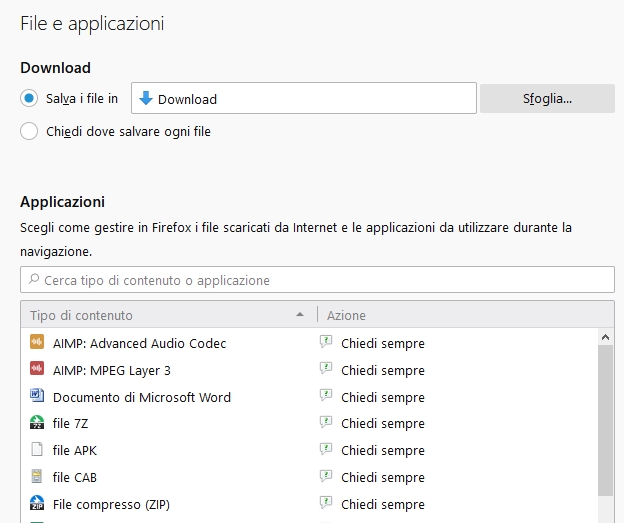Click the blank file APK icon
This screenshot has width=624, height=523.
37,449
